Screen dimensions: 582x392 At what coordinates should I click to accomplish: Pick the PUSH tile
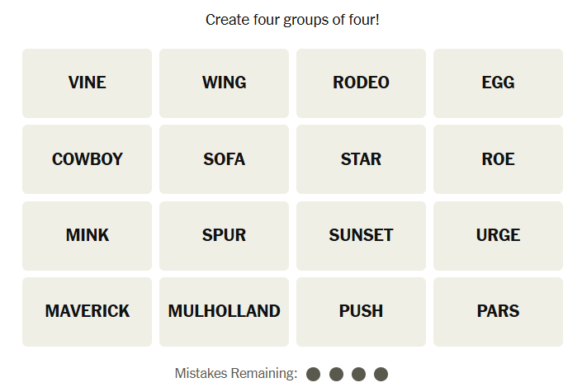[361, 311]
